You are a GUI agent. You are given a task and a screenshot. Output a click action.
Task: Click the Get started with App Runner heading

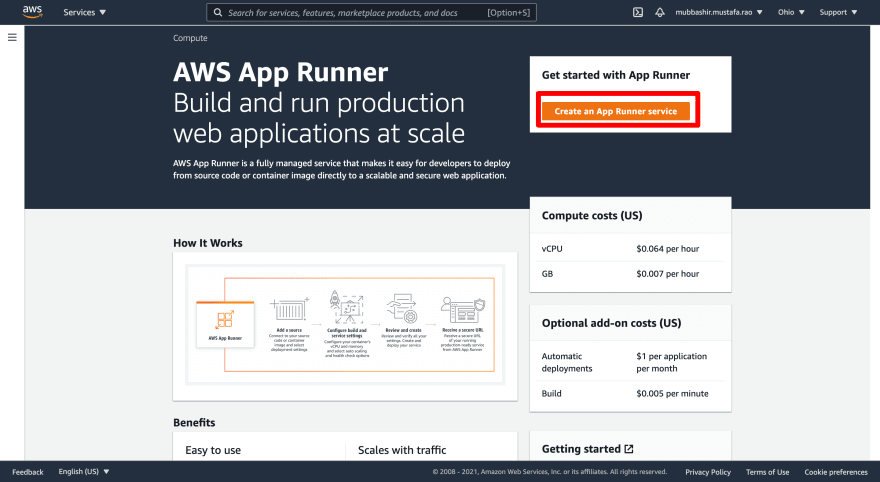(x=616, y=75)
